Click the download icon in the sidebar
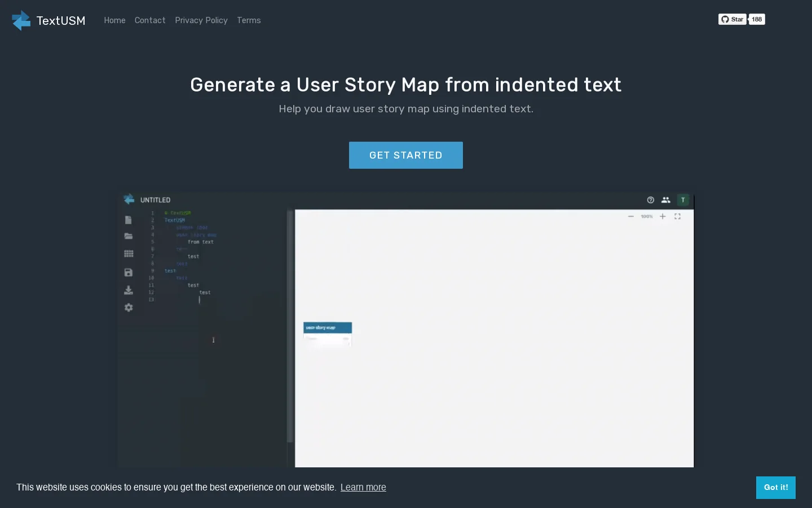 (x=129, y=290)
